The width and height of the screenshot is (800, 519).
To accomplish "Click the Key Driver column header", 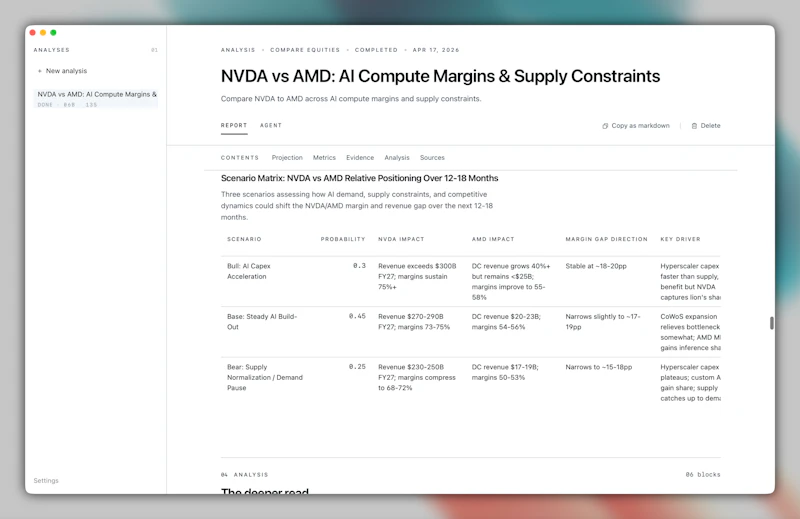I will [681, 239].
